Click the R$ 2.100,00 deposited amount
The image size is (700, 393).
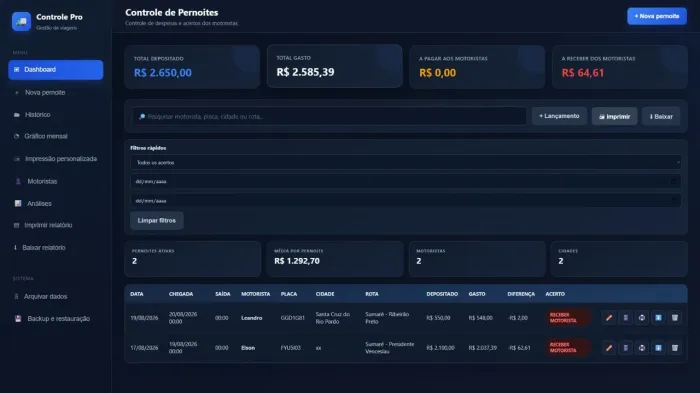(x=440, y=347)
